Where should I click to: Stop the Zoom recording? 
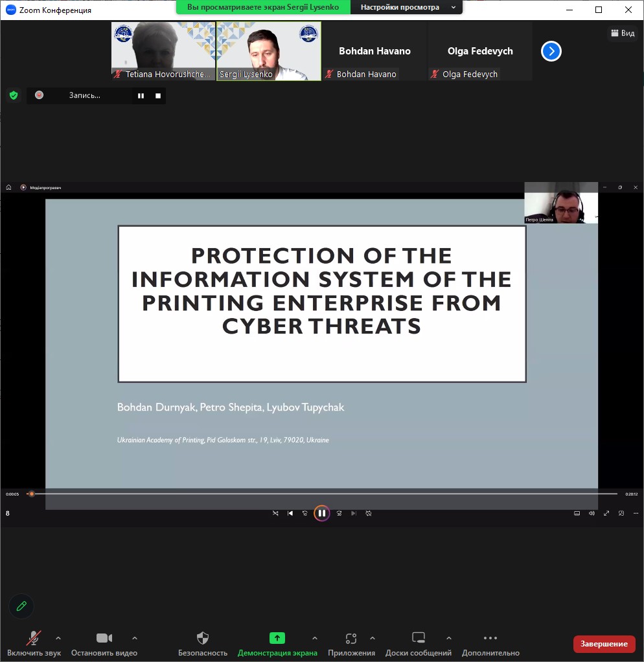click(158, 96)
